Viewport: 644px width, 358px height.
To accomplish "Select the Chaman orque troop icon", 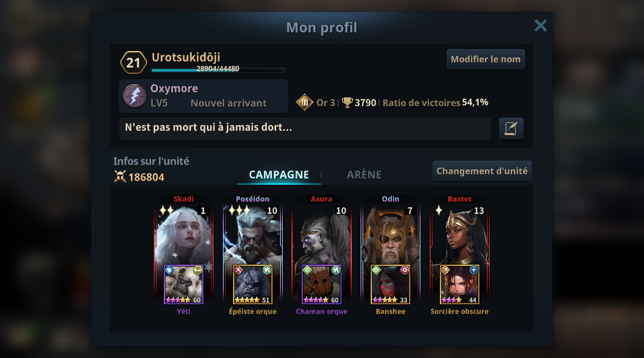I will click(x=322, y=284).
